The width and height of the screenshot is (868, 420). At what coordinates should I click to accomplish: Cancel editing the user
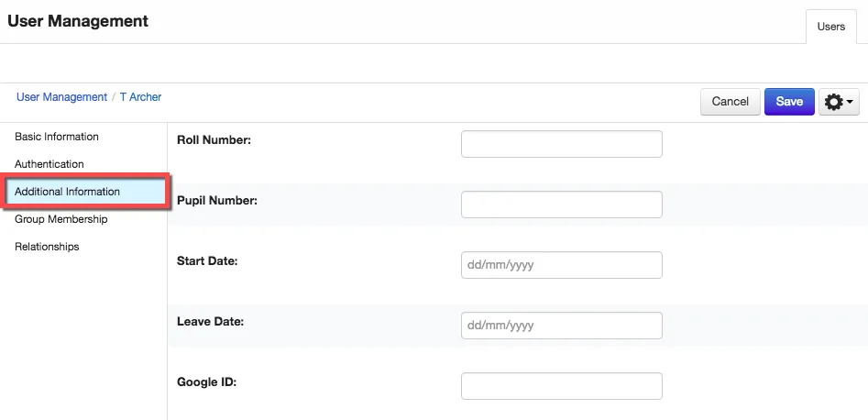[x=731, y=102]
